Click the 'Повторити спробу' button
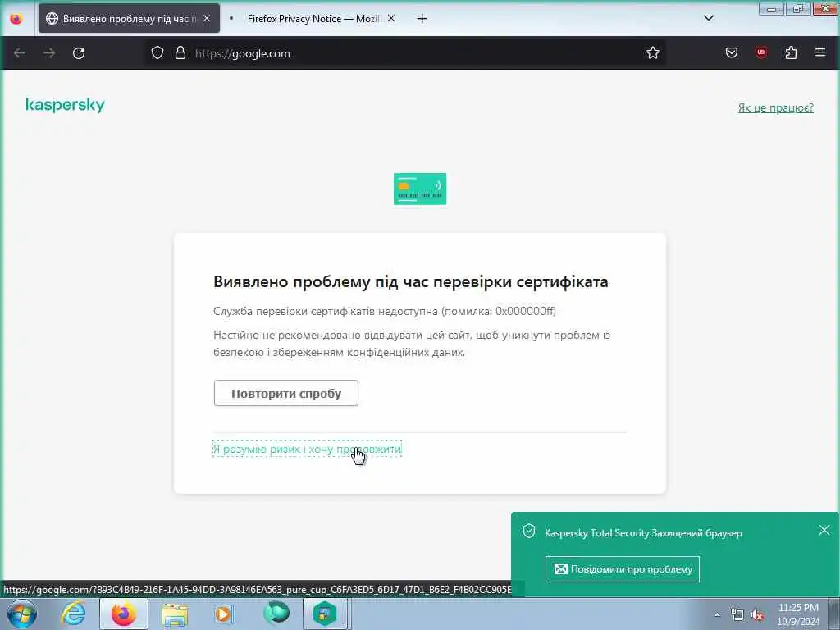 pos(286,393)
